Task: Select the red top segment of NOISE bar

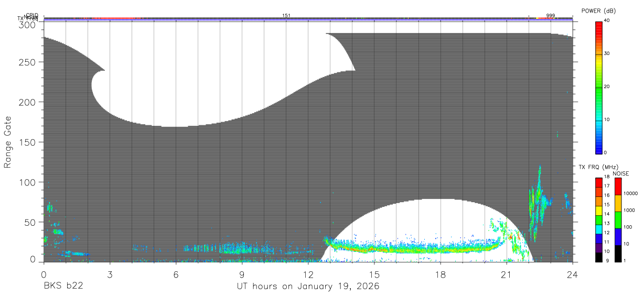Action: [618, 186]
